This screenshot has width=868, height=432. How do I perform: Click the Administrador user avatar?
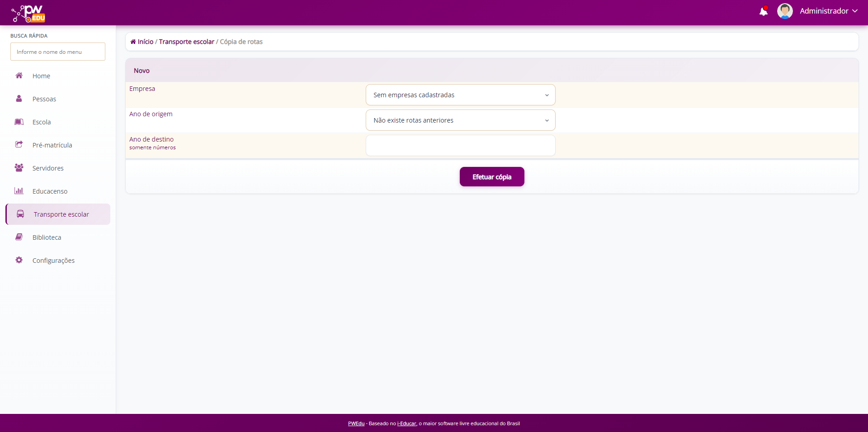pyautogui.click(x=784, y=11)
